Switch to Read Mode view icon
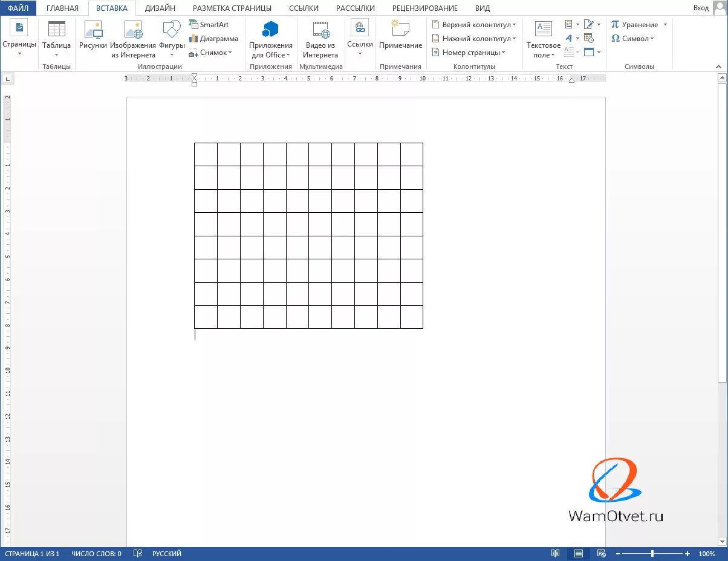This screenshot has height=561, width=728. [x=556, y=554]
